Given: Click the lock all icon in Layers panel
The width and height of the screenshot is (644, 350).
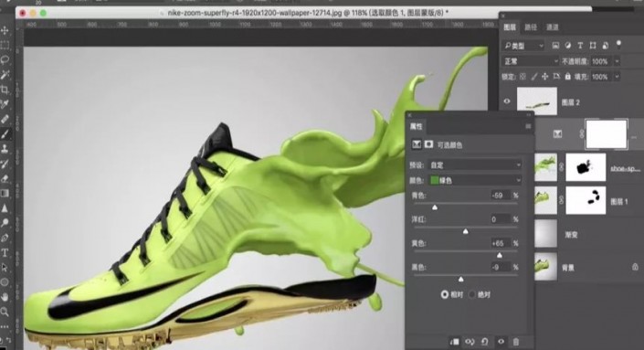Looking at the screenshot, I should (567, 77).
